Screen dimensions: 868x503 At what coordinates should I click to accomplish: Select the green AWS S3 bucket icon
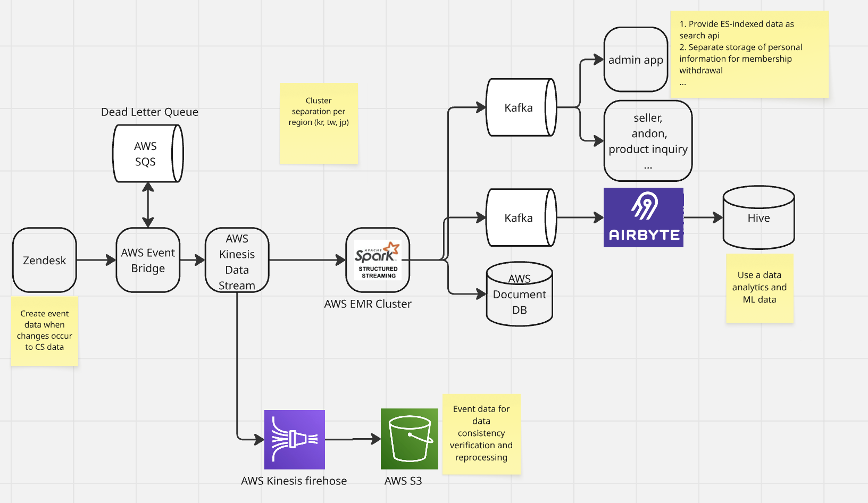click(x=409, y=439)
